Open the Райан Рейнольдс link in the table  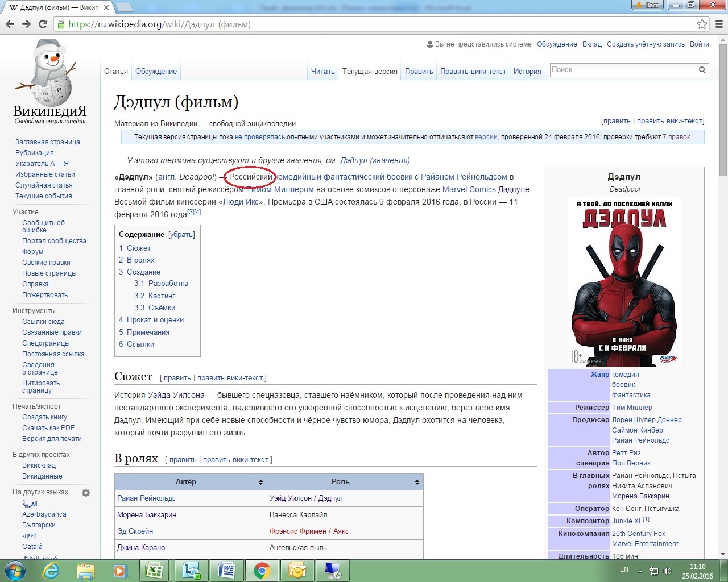coord(146,498)
